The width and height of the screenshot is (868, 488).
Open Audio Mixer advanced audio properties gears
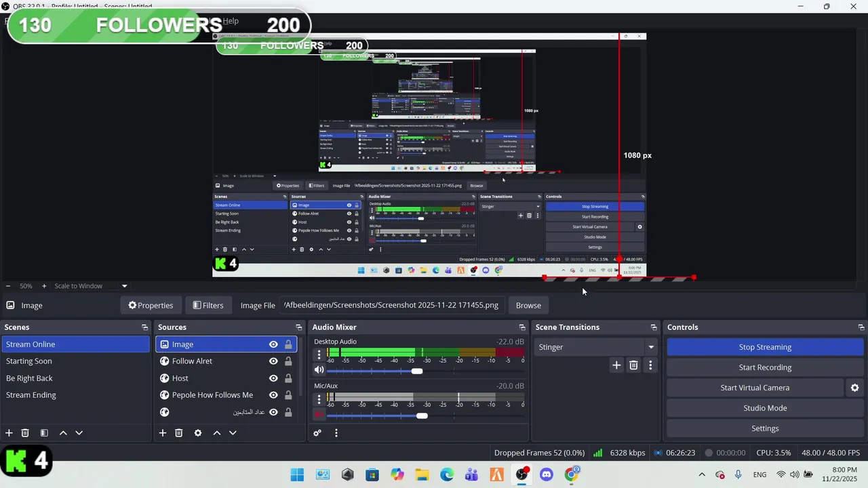coord(317,433)
